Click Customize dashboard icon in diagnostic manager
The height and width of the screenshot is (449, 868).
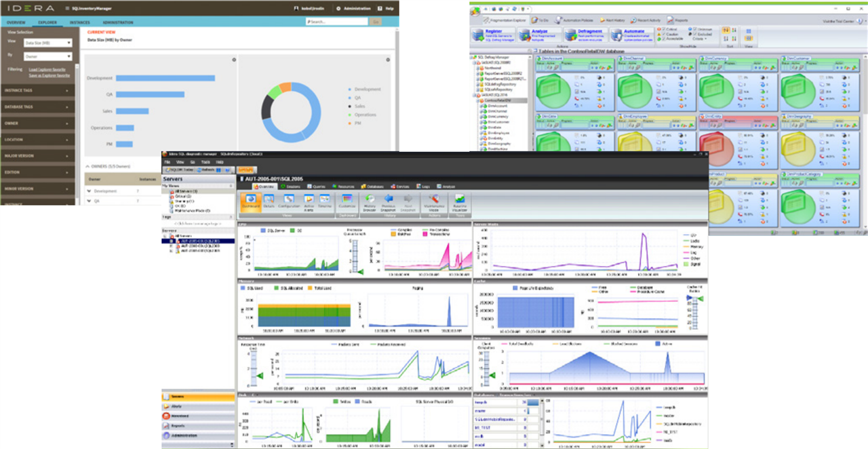point(348,201)
